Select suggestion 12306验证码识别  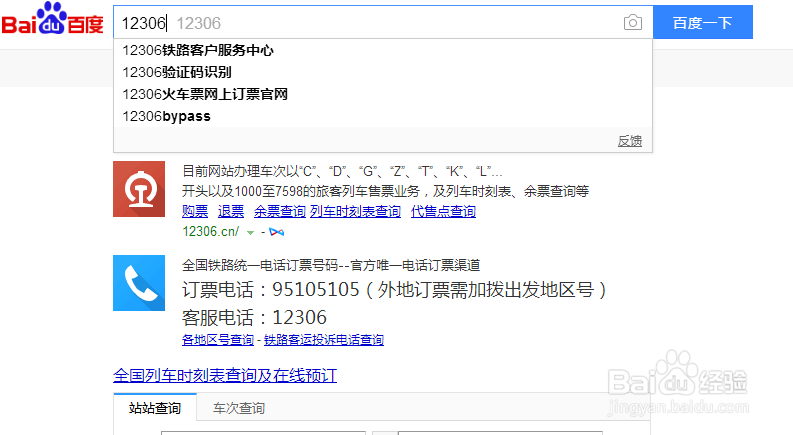pos(383,72)
